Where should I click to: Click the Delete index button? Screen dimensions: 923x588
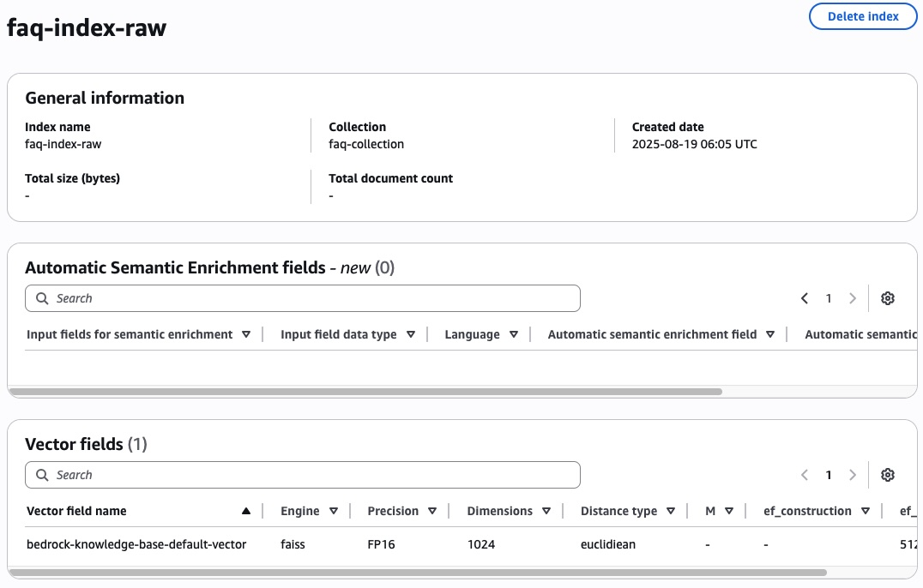pyautogui.click(x=863, y=16)
